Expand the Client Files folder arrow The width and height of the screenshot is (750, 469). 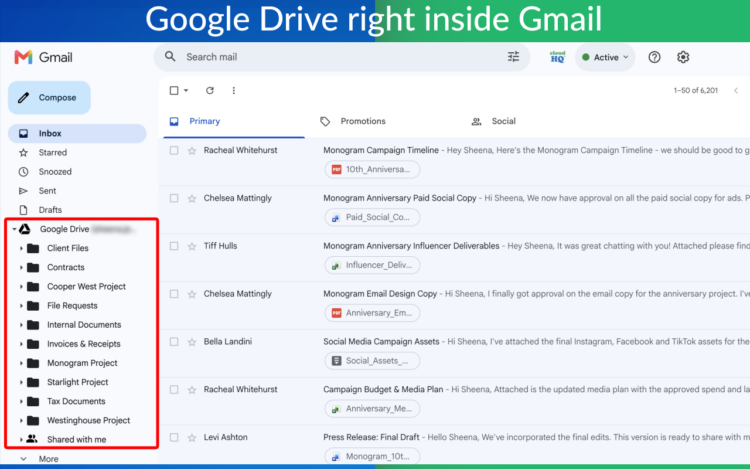coord(21,248)
